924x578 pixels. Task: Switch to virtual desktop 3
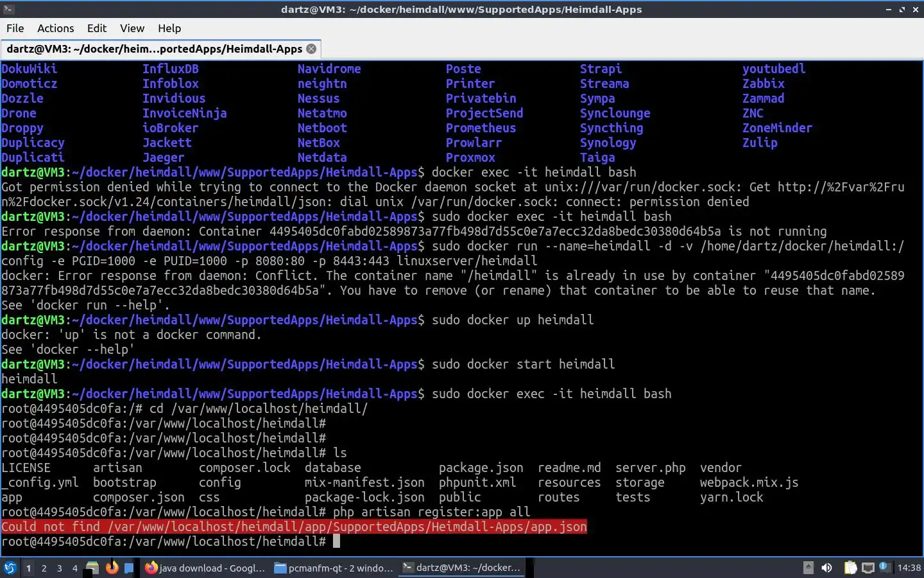point(59,568)
